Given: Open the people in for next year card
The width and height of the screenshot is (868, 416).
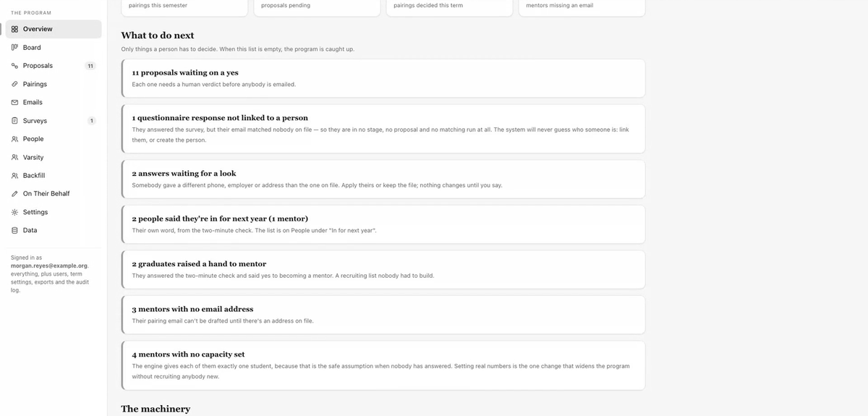Looking at the screenshot, I should (x=383, y=224).
